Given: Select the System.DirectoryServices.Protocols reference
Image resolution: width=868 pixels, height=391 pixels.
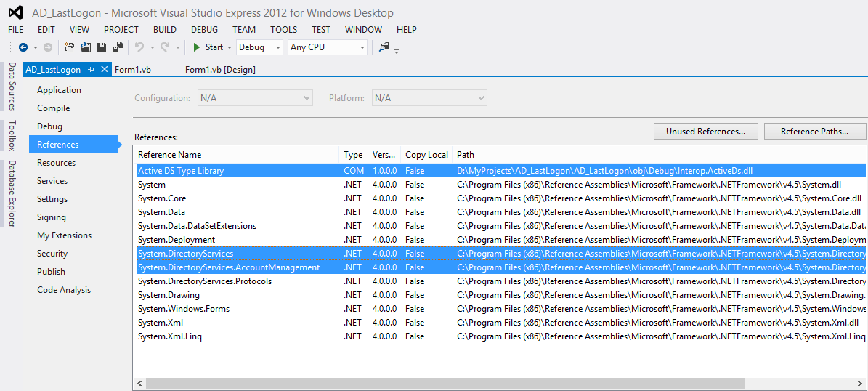Looking at the screenshot, I should [x=501, y=281].
